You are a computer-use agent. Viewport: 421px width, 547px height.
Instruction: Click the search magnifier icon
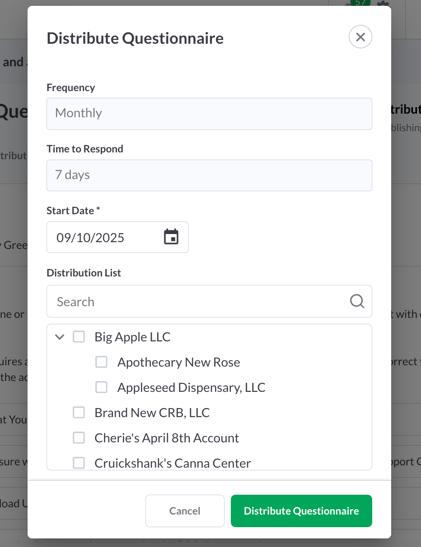[x=357, y=301]
